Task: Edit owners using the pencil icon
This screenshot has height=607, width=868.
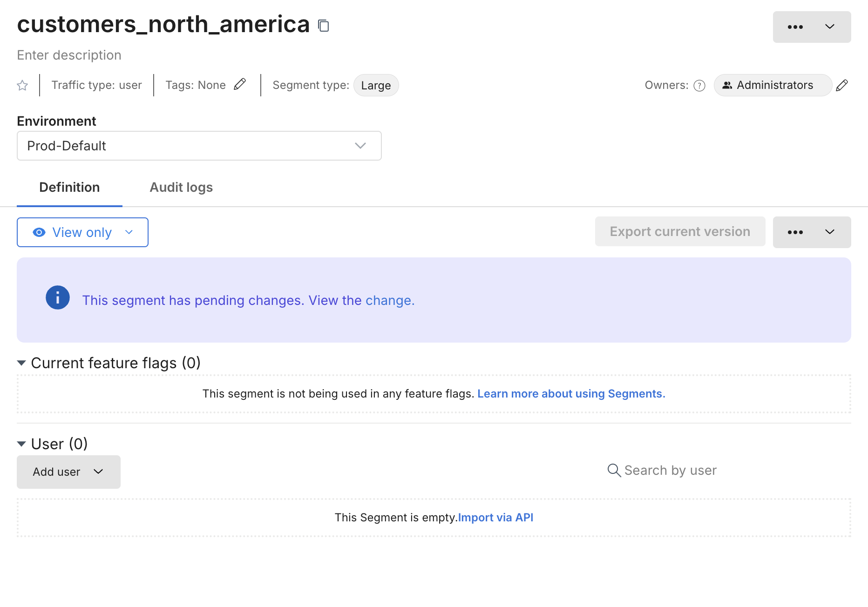Action: pyautogui.click(x=842, y=86)
